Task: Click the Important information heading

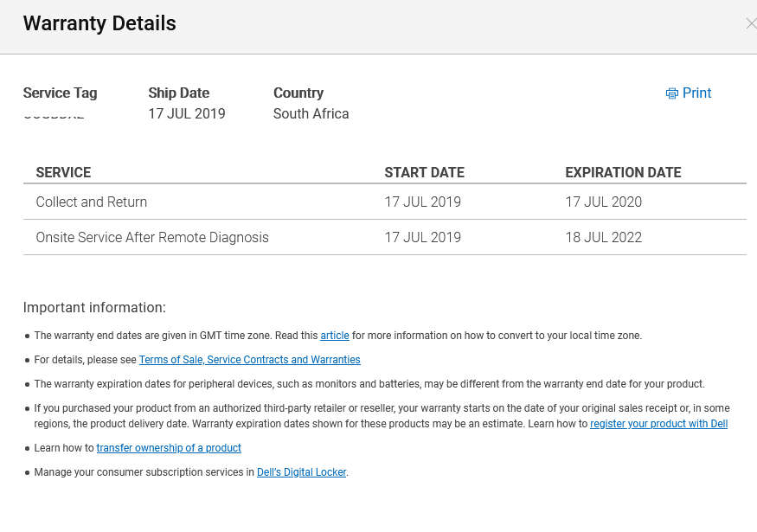Action: point(94,307)
